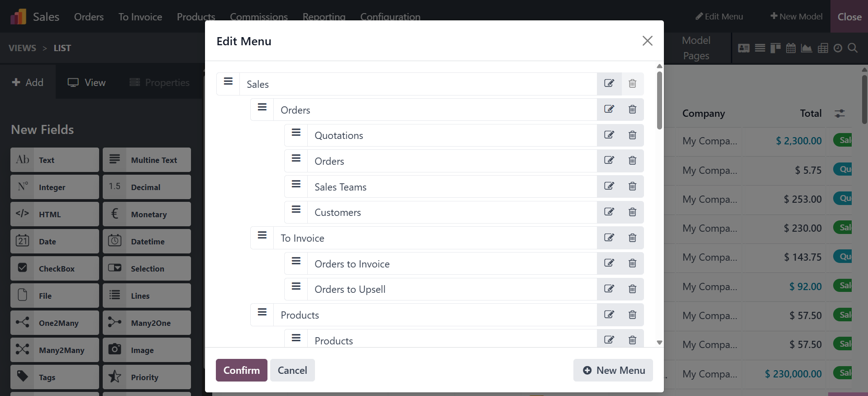Switch to the View tab in sidebar
The width and height of the screenshot is (868, 396).
[86, 82]
